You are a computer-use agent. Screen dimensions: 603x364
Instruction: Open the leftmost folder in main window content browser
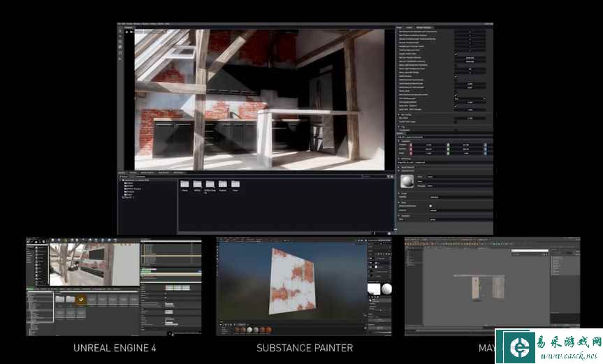(184, 185)
